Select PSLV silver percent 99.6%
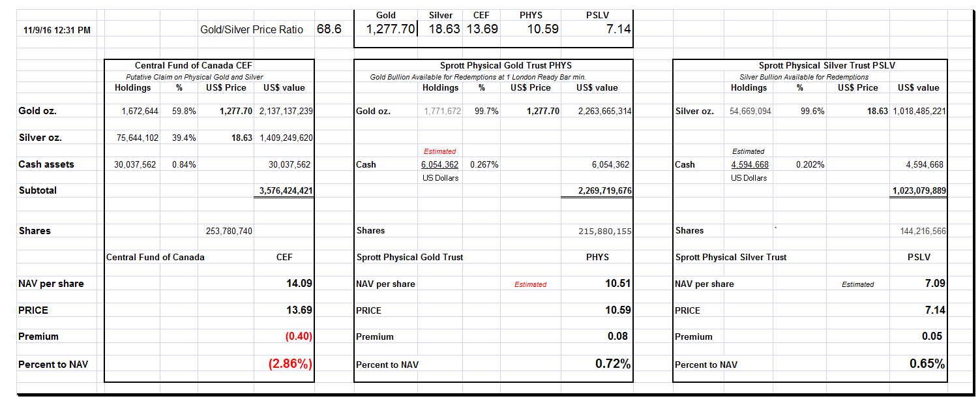 click(812, 112)
